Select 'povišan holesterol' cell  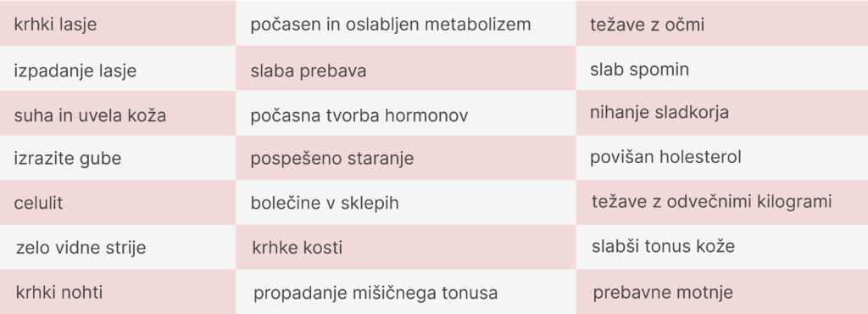point(722,158)
